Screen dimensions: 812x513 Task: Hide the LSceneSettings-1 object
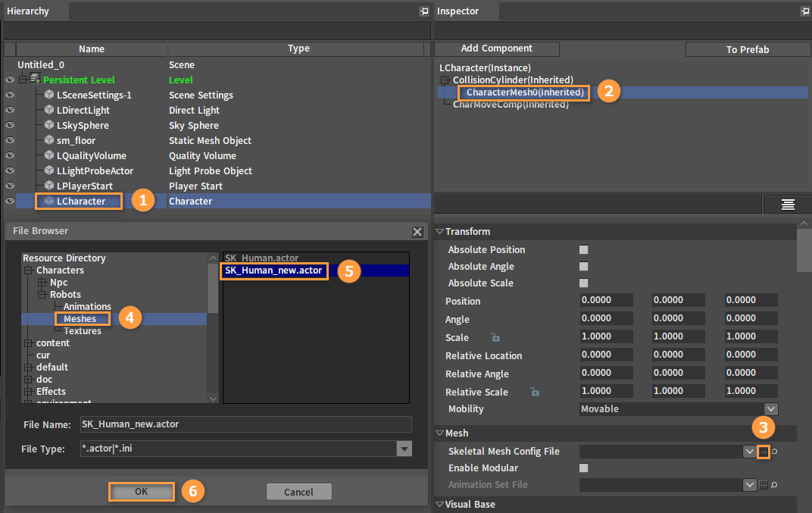click(9, 94)
